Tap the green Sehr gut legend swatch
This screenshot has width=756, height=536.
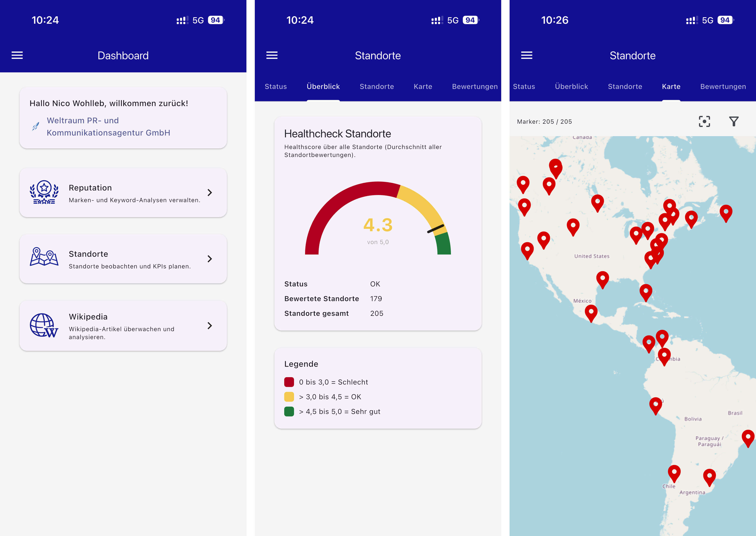coord(289,412)
